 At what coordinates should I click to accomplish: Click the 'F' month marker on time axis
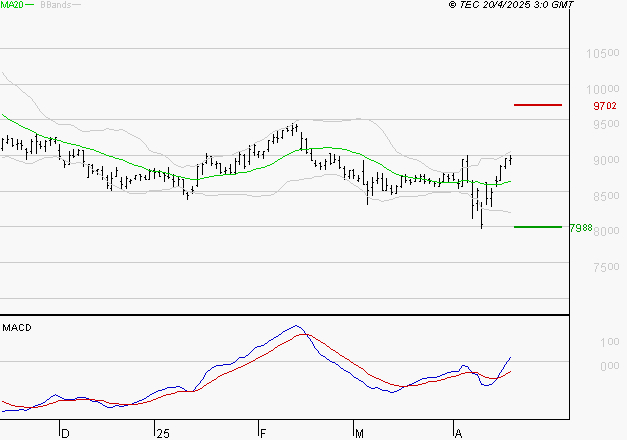click(262, 433)
